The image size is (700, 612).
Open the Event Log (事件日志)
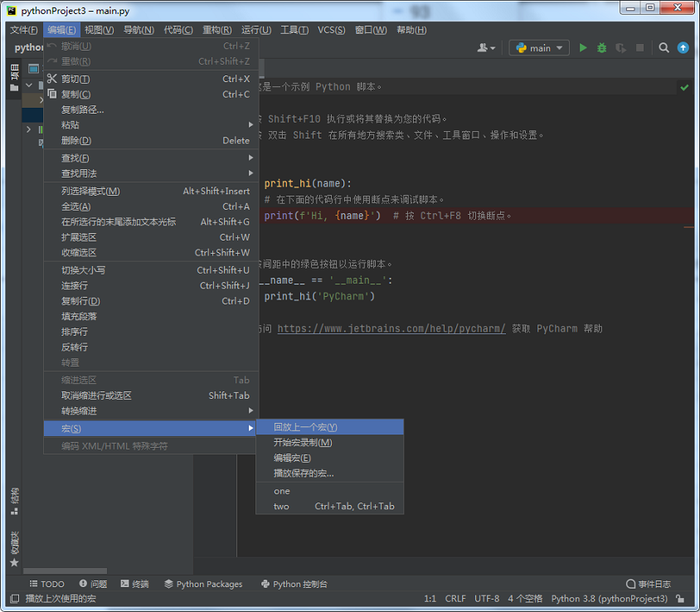(x=649, y=584)
